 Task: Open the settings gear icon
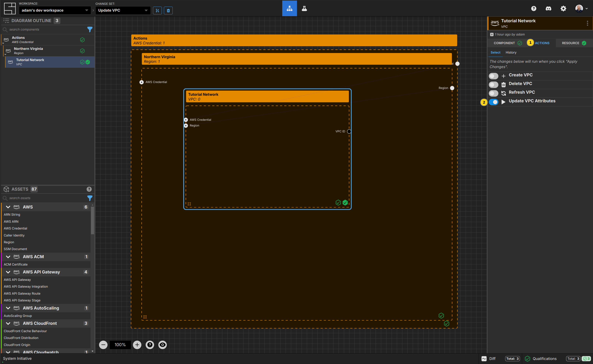click(x=563, y=8)
